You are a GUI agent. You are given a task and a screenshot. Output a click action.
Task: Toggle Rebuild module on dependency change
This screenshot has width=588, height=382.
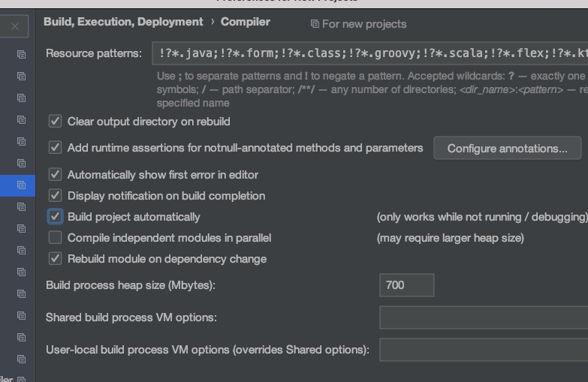point(55,259)
